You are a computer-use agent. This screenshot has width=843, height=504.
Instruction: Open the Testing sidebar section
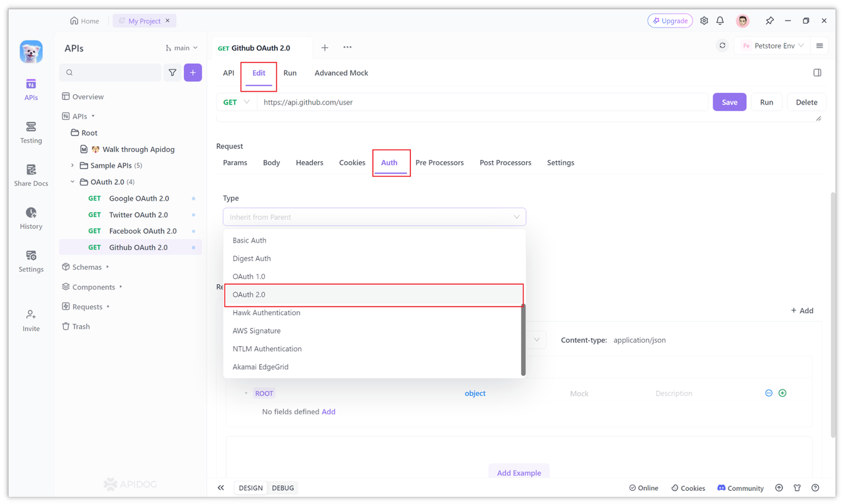click(31, 133)
